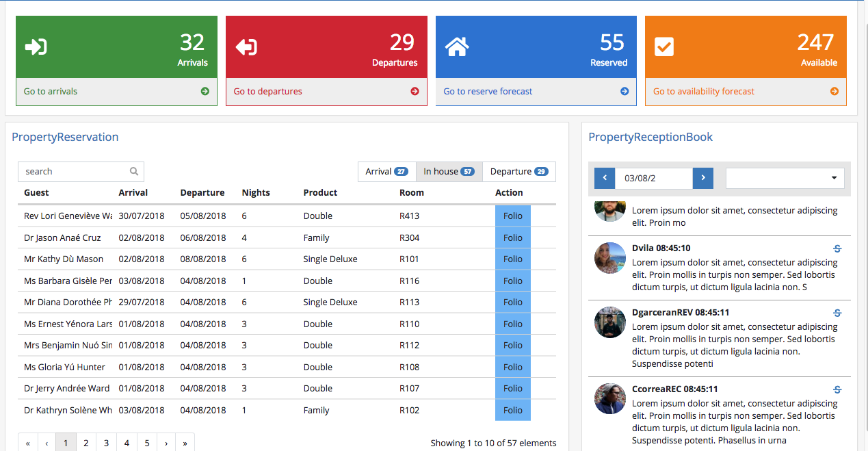Click the search magnifier icon in reservations
868x451 pixels.
[134, 172]
